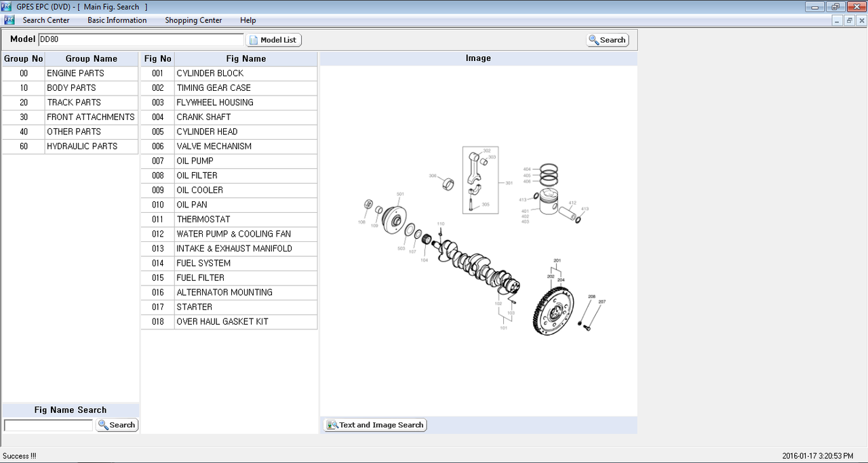
Task: Select the INTAKE & EXHAUST MANIFOLD figure
Action: click(229, 249)
